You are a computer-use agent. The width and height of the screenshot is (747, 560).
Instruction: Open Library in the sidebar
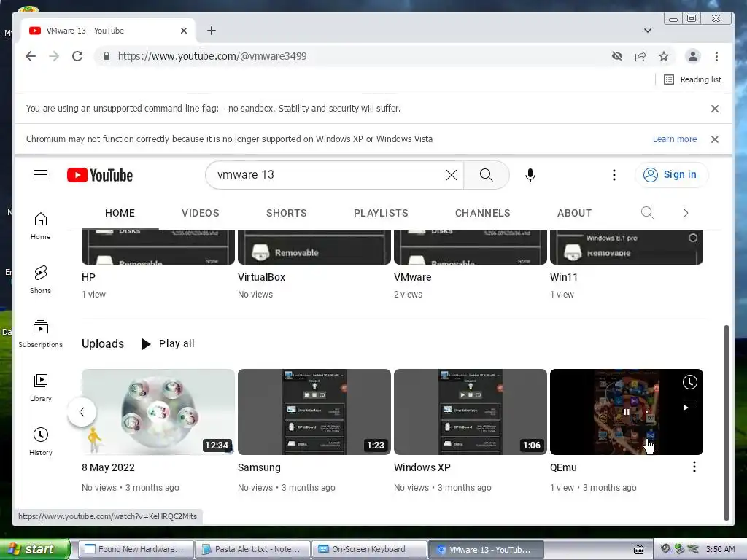[x=41, y=388]
